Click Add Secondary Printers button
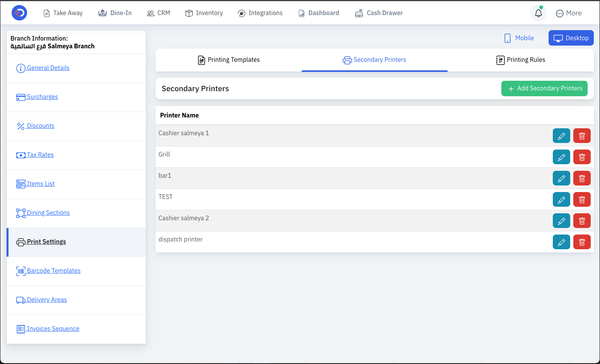 [x=544, y=88]
